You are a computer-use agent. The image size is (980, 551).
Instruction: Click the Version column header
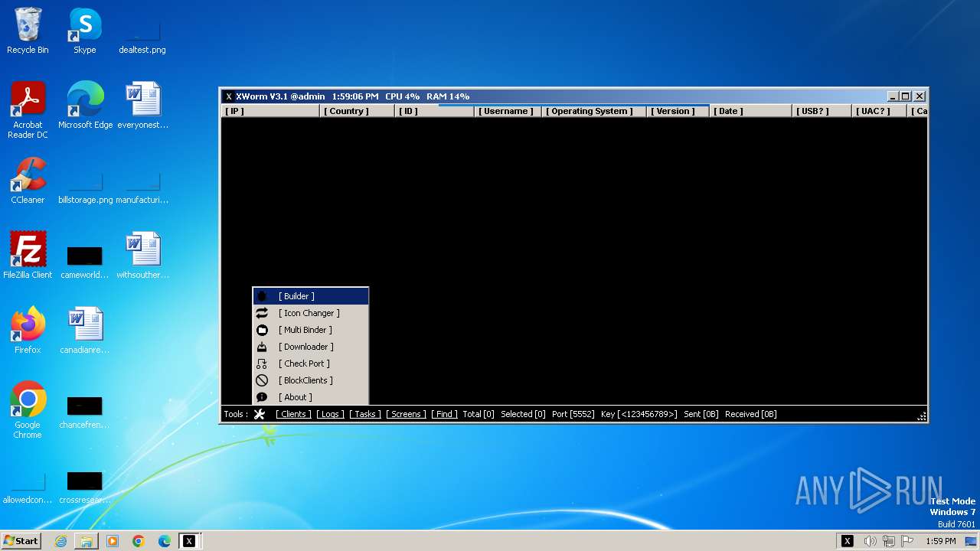click(678, 111)
